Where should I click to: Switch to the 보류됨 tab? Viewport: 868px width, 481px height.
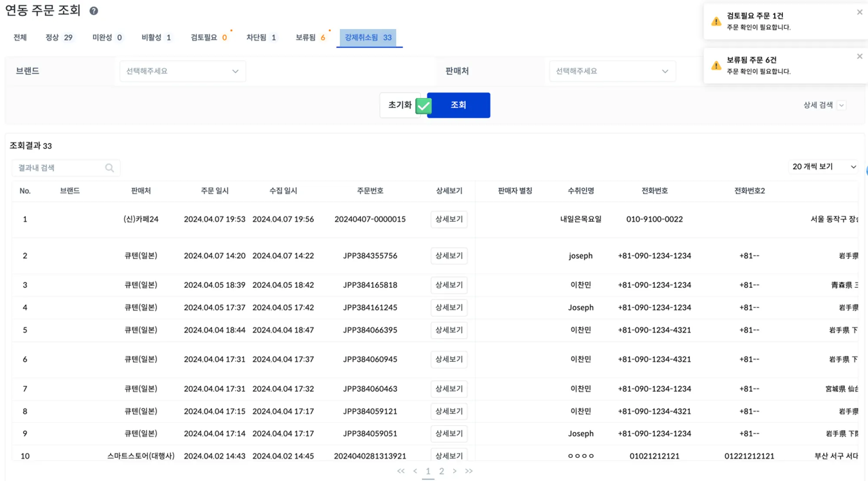(310, 38)
